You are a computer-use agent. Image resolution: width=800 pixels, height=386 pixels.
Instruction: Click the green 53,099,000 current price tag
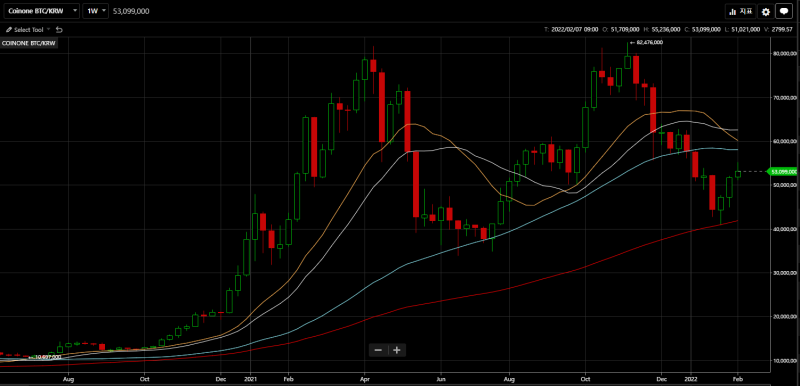pos(783,172)
